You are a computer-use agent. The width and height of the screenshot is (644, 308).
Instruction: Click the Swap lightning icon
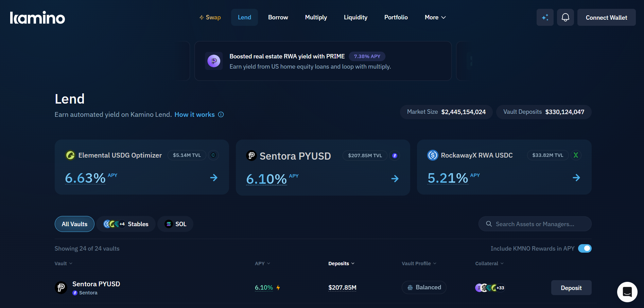click(202, 17)
